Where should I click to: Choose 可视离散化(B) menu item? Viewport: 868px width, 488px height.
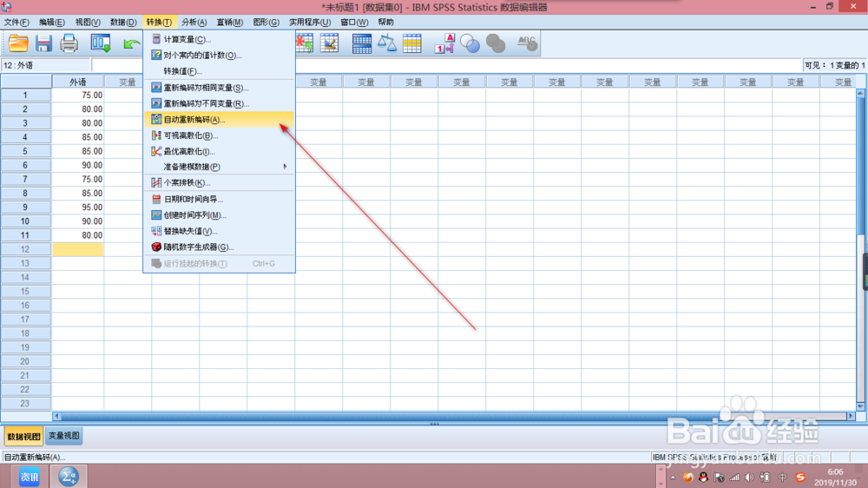220,135
